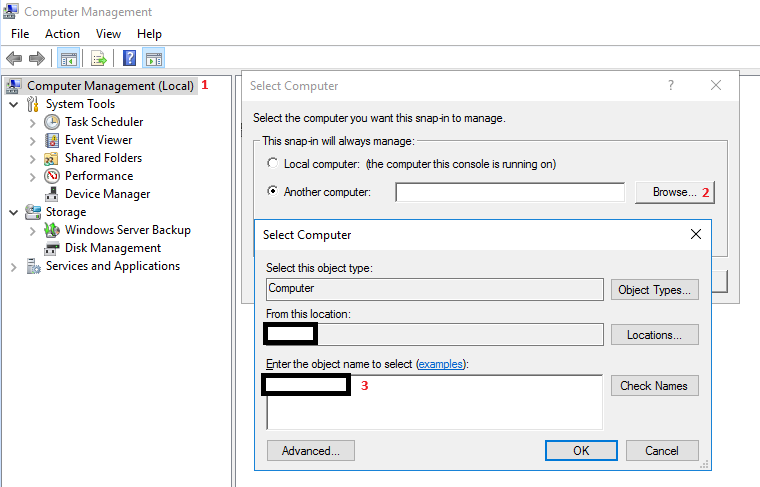Viewport: 760px width, 487px height.
Task: Click the Another computer name text field
Action: click(x=510, y=192)
